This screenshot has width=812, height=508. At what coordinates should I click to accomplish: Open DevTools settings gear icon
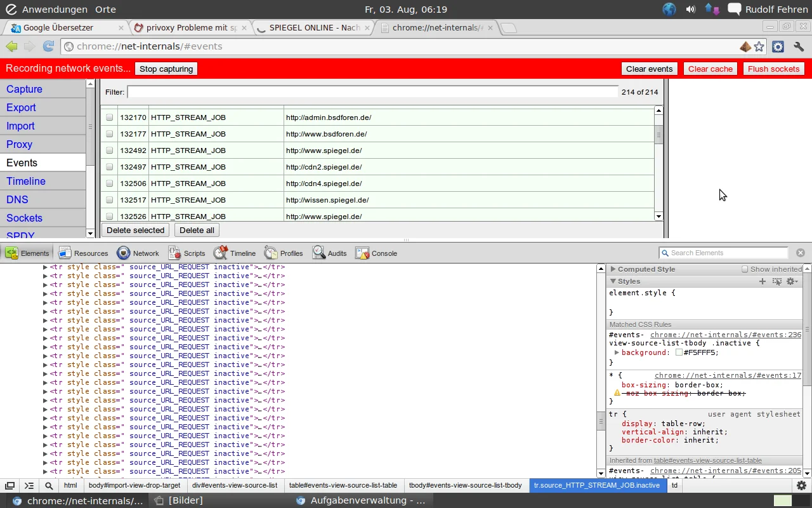[801, 485]
